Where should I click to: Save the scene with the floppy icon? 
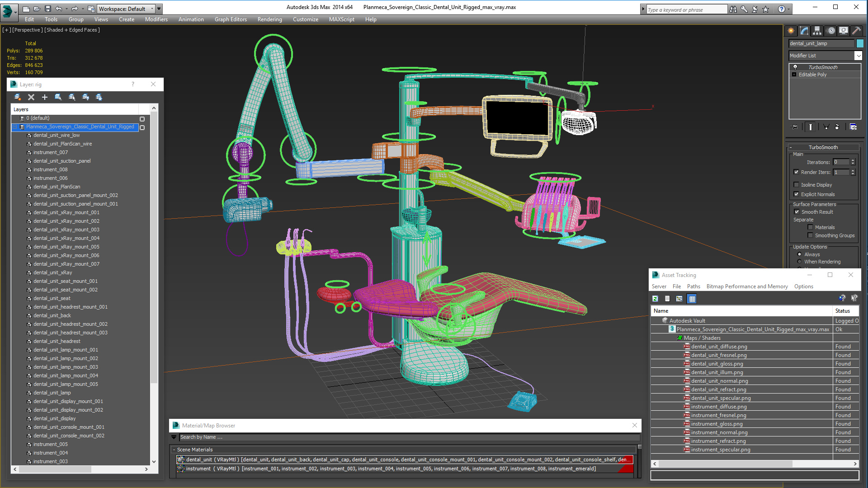(48, 9)
